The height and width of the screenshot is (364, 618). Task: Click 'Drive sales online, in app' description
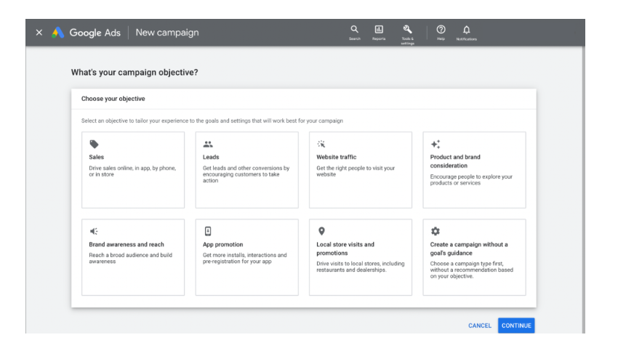click(x=132, y=171)
